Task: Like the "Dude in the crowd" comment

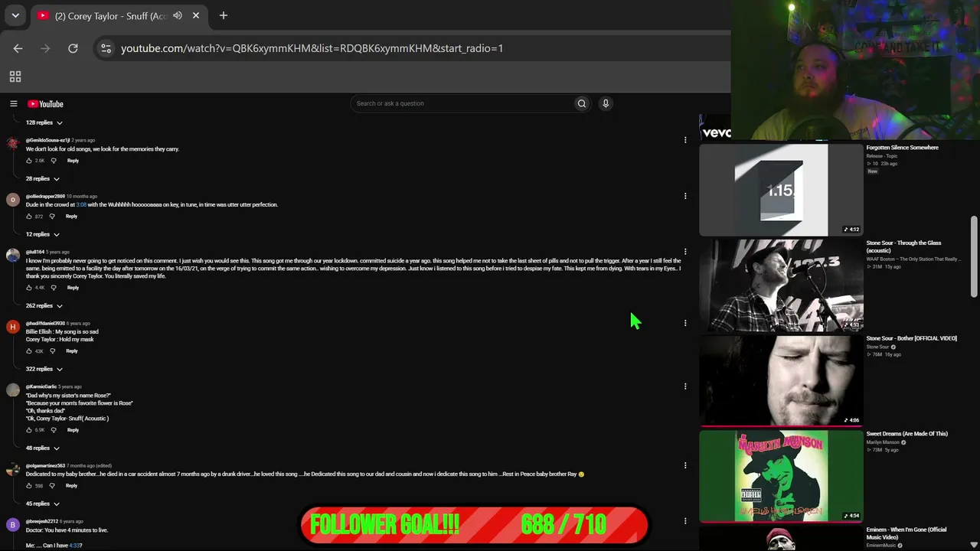Action: [x=29, y=217]
